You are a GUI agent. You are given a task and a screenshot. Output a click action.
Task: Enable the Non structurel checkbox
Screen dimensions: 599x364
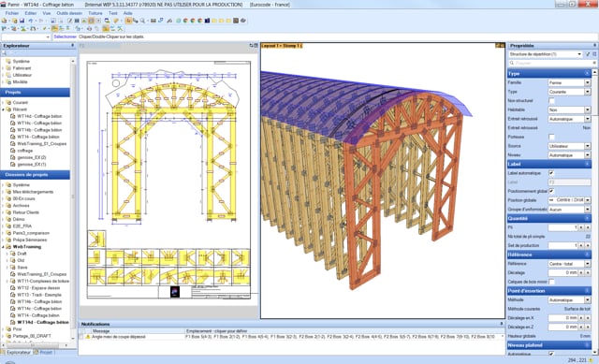pos(551,101)
